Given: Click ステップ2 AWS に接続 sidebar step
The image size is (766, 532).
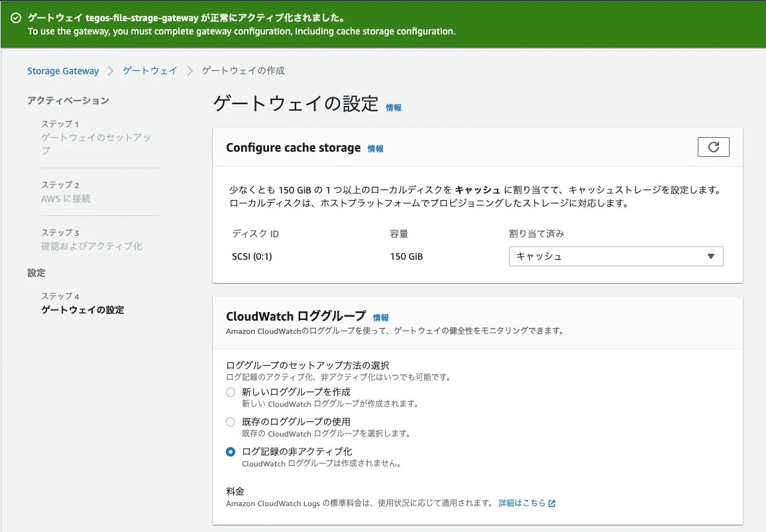Looking at the screenshot, I should (x=73, y=197).
